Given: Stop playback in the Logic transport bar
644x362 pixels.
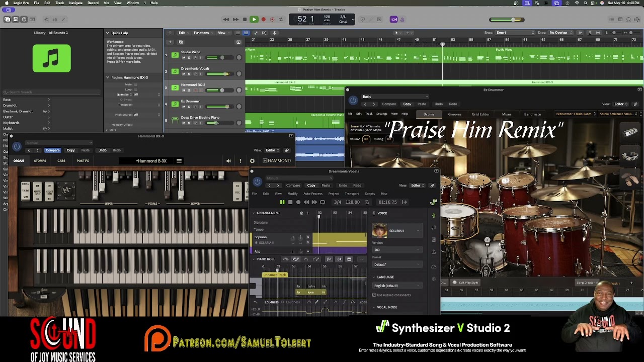Looking at the screenshot, I should tap(245, 20).
